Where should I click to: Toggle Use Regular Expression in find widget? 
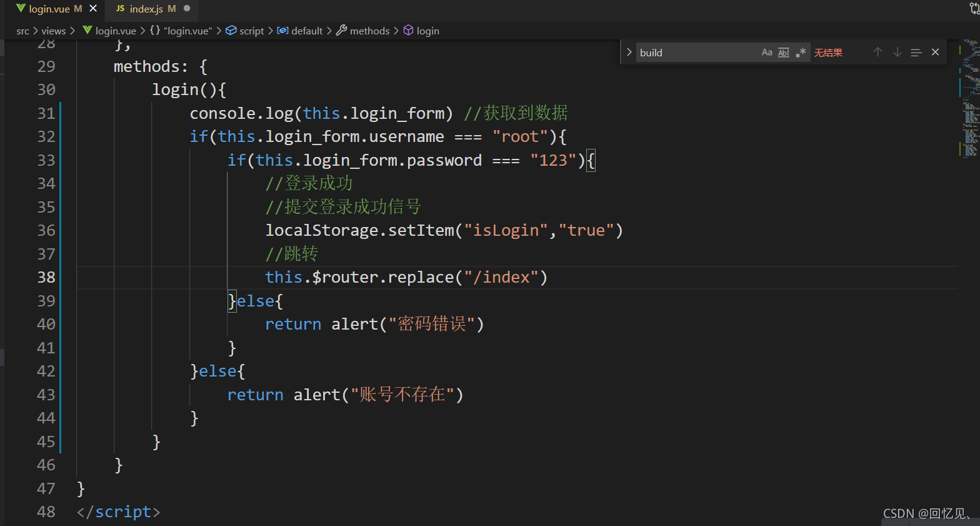coord(801,53)
